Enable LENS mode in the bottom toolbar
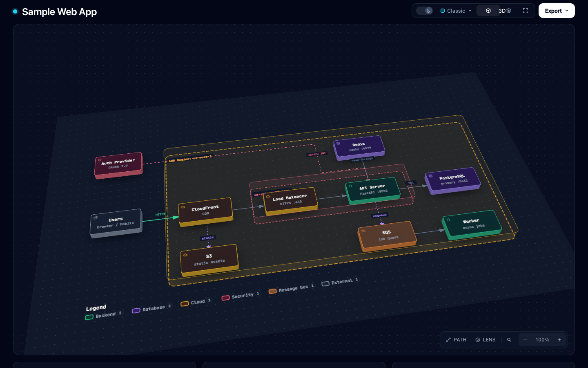 pos(486,340)
